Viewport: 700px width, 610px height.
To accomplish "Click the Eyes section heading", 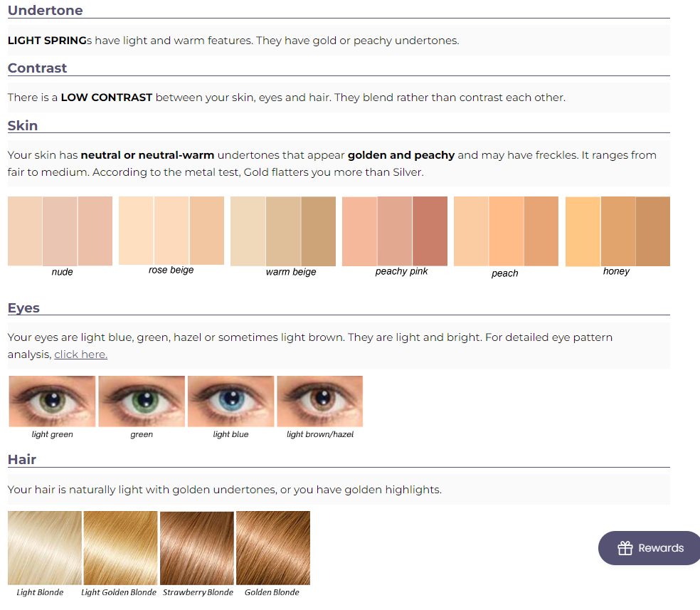I will click(x=23, y=308).
